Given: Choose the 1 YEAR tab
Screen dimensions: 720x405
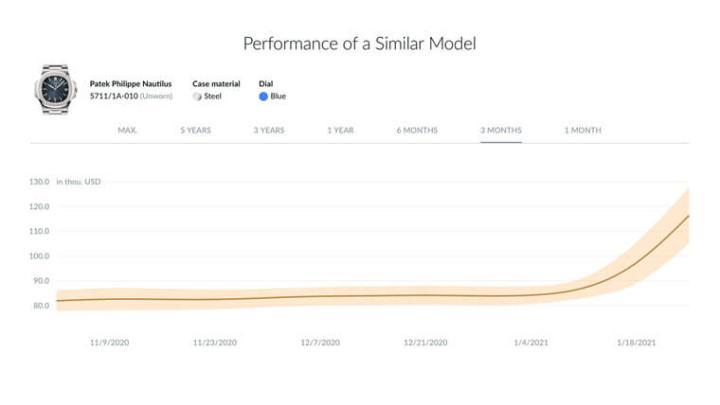Looking at the screenshot, I should pos(340,130).
